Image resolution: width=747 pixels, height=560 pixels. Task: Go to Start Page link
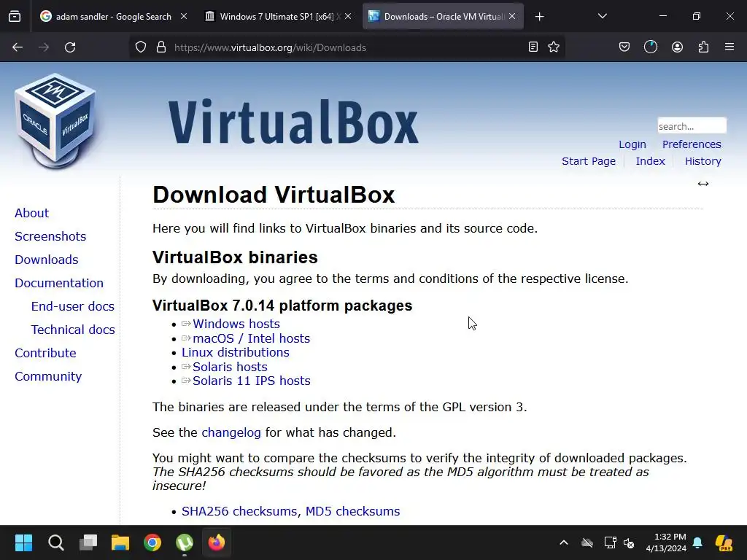coord(589,161)
